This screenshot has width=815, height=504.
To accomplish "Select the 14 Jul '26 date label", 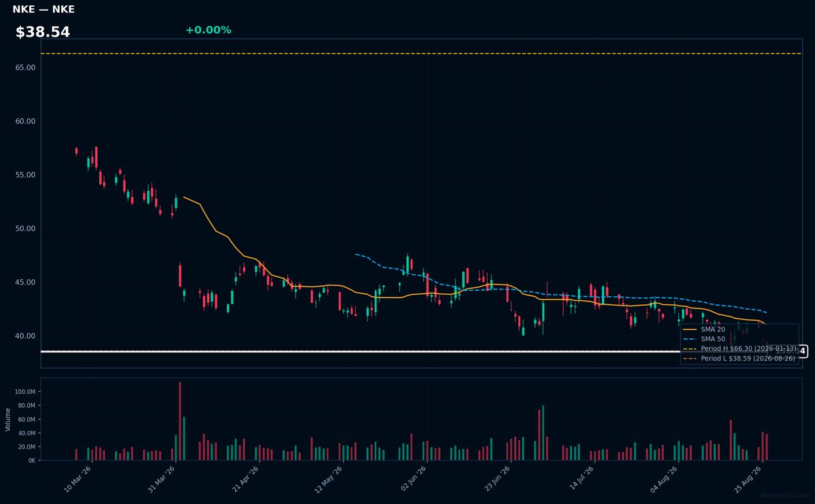I will click(581, 480).
